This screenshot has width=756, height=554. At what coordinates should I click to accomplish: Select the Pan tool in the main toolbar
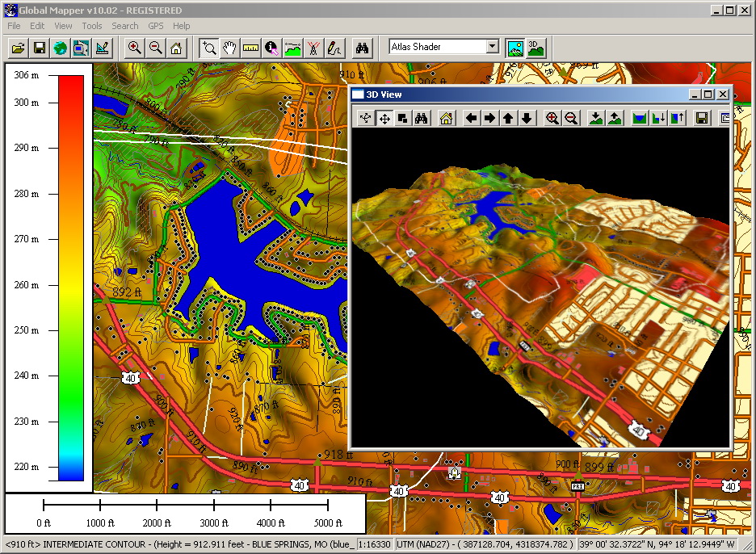tap(229, 48)
